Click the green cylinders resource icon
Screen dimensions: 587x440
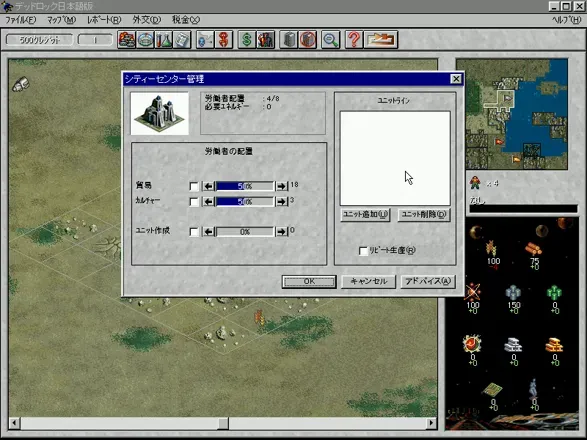coord(554,292)
